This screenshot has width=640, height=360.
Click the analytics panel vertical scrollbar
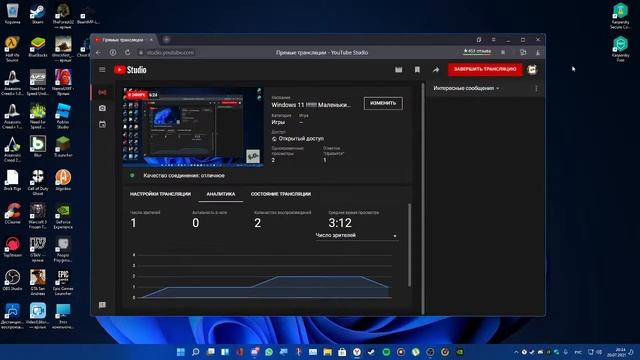point(409,245)
